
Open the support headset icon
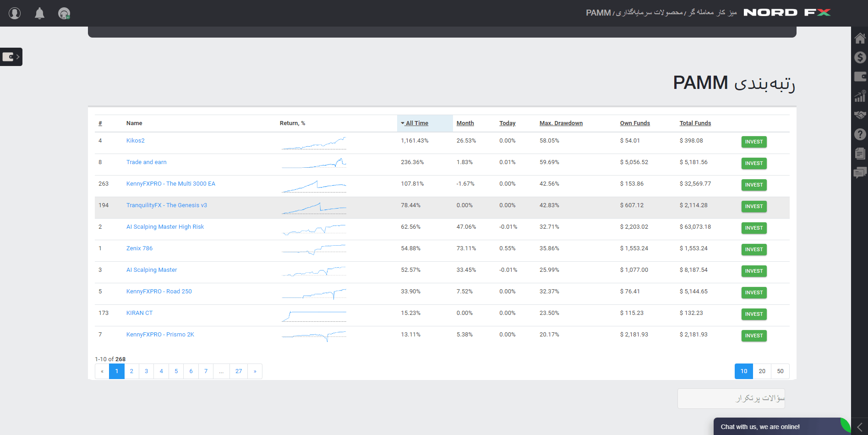[x=64, y=13]
